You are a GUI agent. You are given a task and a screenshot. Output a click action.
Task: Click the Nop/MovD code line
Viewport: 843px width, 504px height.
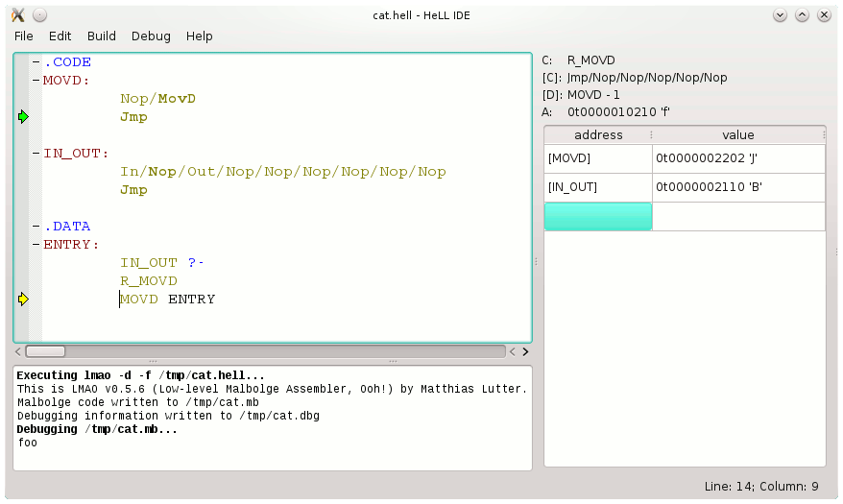(158, 99)
